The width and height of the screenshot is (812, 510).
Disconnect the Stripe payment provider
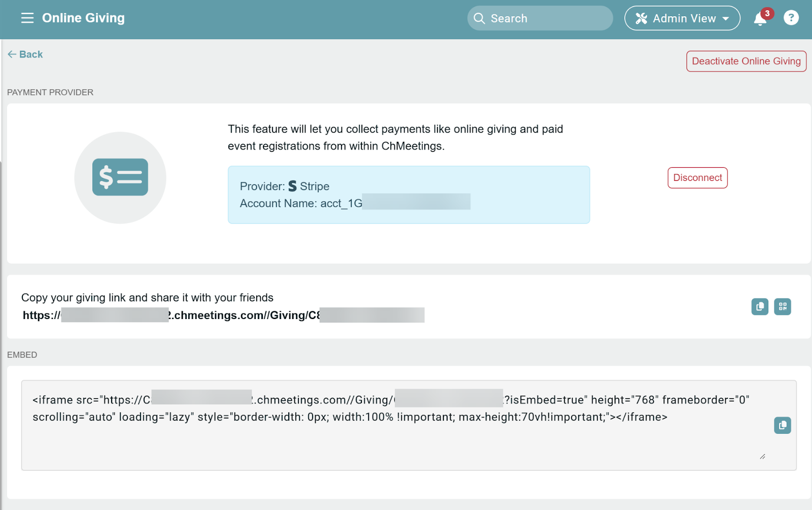point(697,178)
